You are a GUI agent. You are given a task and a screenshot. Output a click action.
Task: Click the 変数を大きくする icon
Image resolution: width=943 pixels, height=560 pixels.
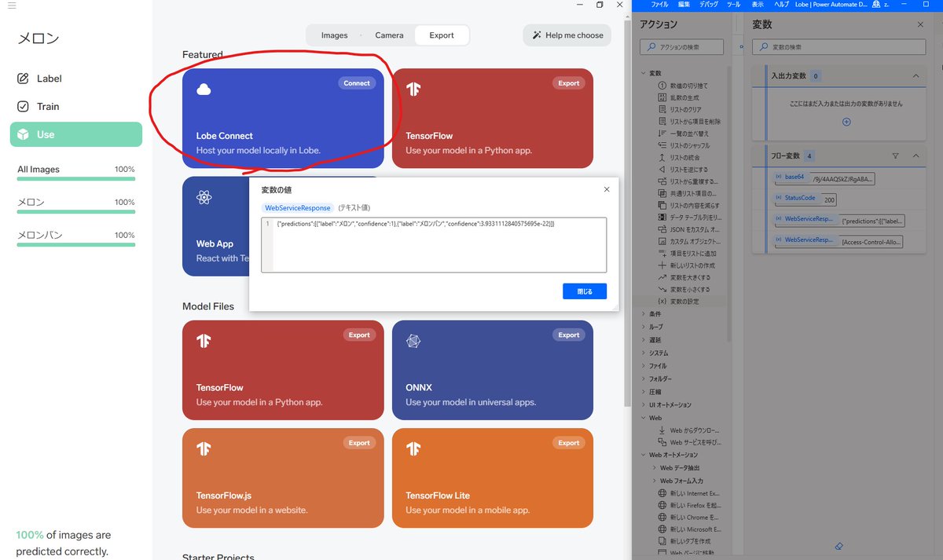click(x=662, y=277)
